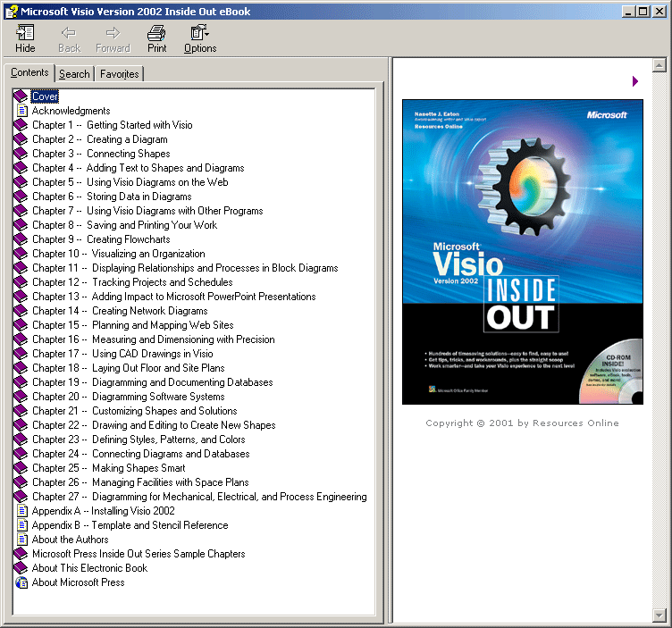Click the page icon beside Appendix A

click(x=21, y=511)
